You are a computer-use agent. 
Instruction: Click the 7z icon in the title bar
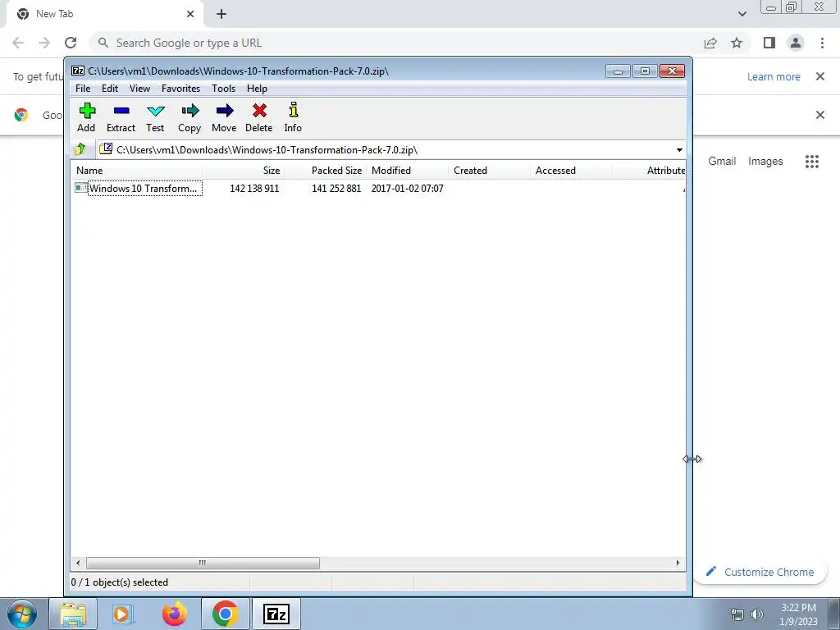pyautogui.click(x=78, y=71)
